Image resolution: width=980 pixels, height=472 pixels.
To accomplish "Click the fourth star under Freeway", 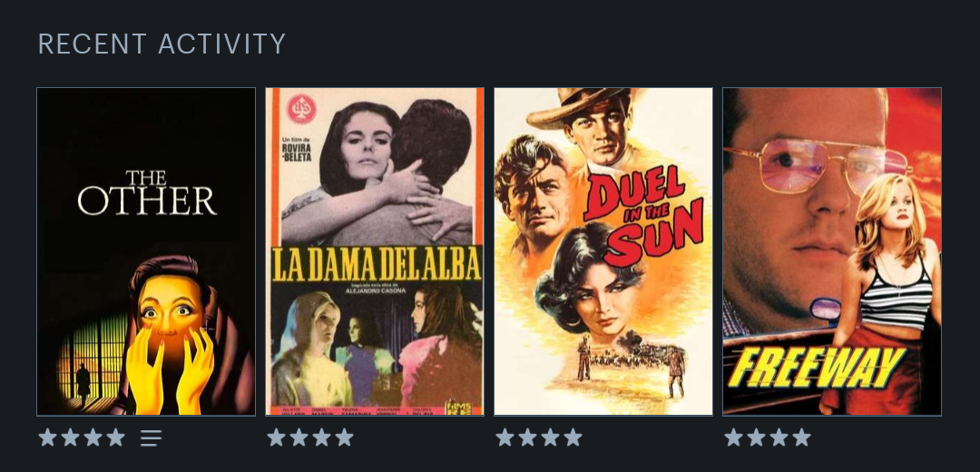I will pos(802,438).
